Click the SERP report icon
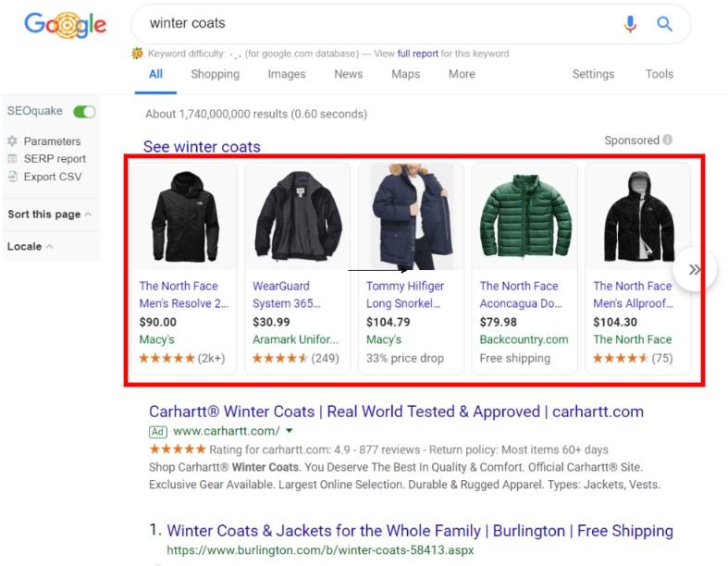Image resolution: width=728 pixels, height=566 pixels. (12, 159)
